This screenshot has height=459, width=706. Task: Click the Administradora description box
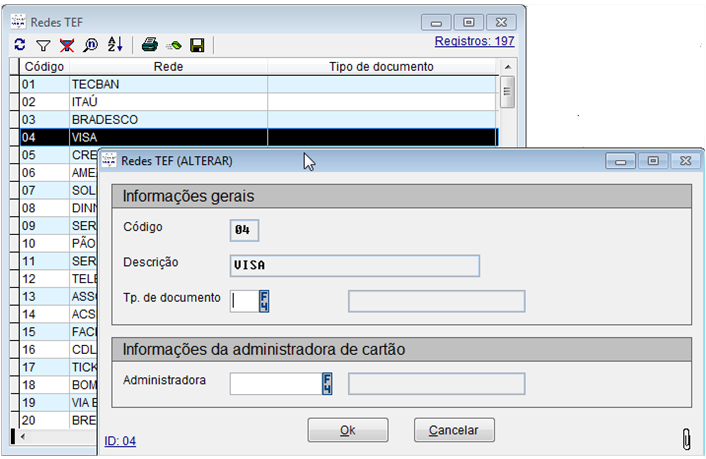tap(436, 384)
